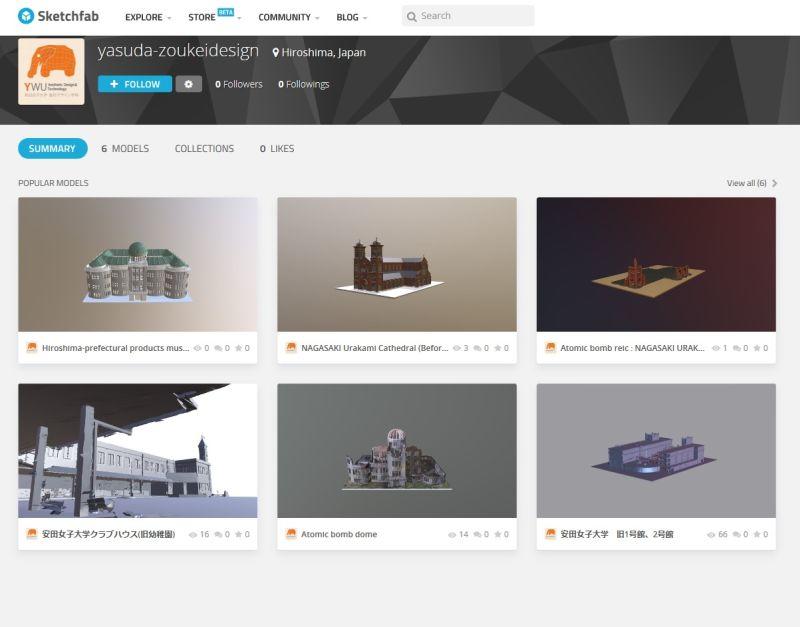Click the View all (6) link
800x627 pixels.
(x=746, y=183)
